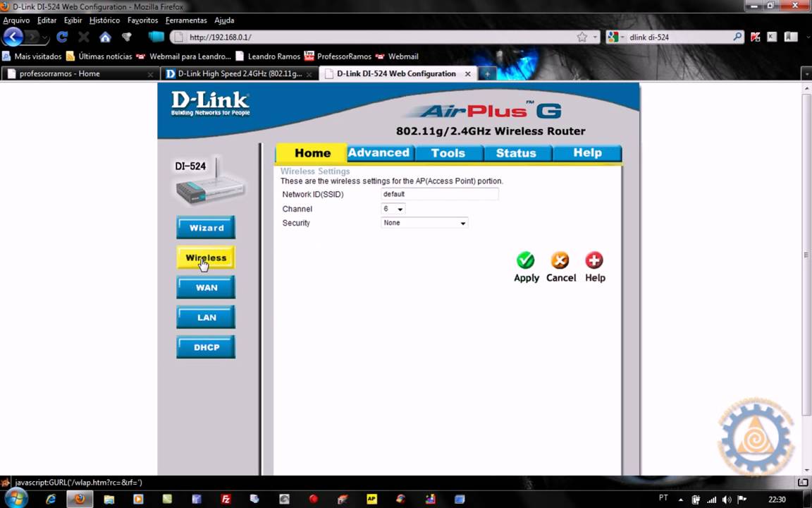The width and height of the screenshot is (812, 508).
Task: Click the Kaspersky toolbar icon
Action: (x=755, y=37)
